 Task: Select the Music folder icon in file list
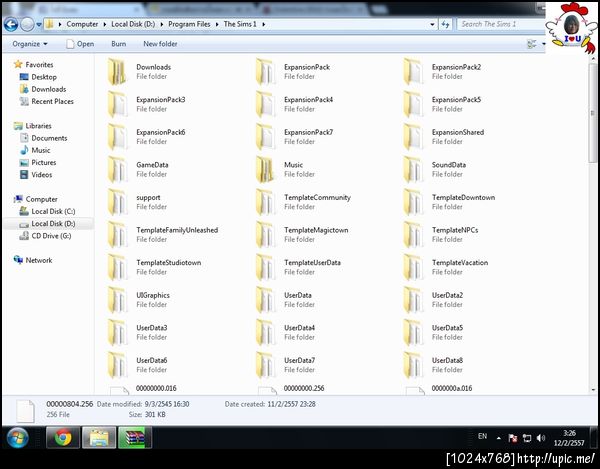pos(265,169)
